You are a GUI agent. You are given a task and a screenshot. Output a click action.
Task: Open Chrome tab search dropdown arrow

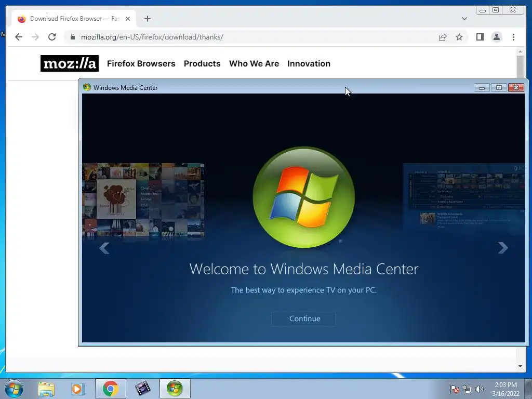(x=464, y=19)
